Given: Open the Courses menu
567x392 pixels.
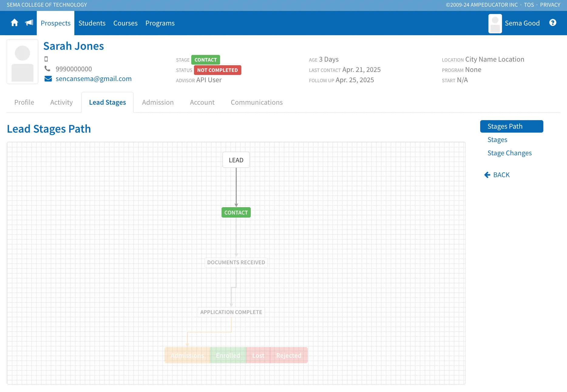Looking at the screenshot, I should tap(125, 23).
